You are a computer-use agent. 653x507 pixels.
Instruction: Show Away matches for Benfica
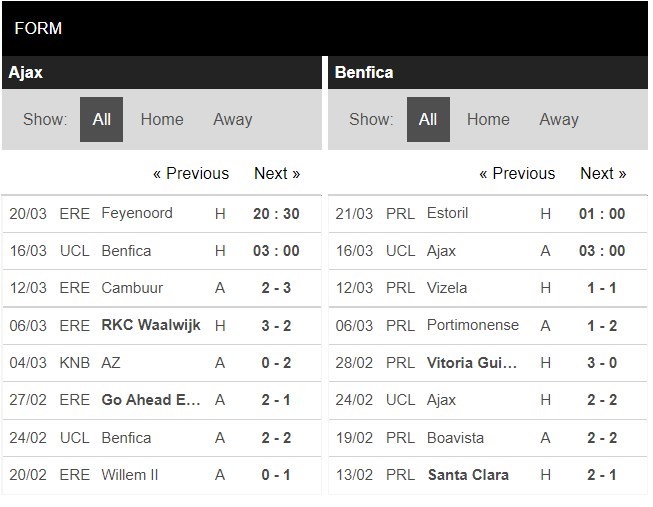coord(559,120)
